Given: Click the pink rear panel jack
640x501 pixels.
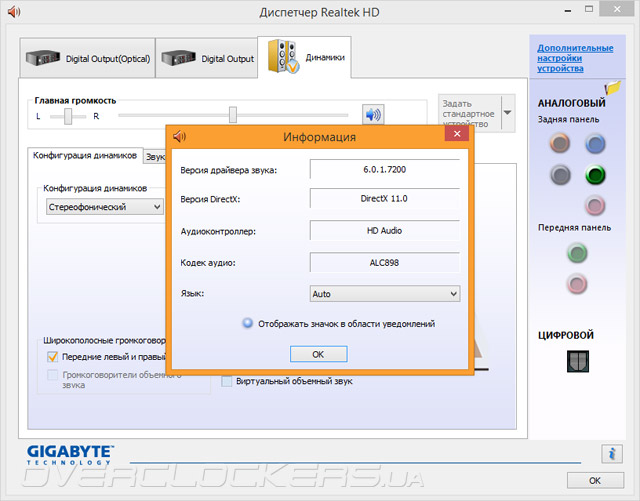Looking at the screenshot, I should (x=595, y=205).
